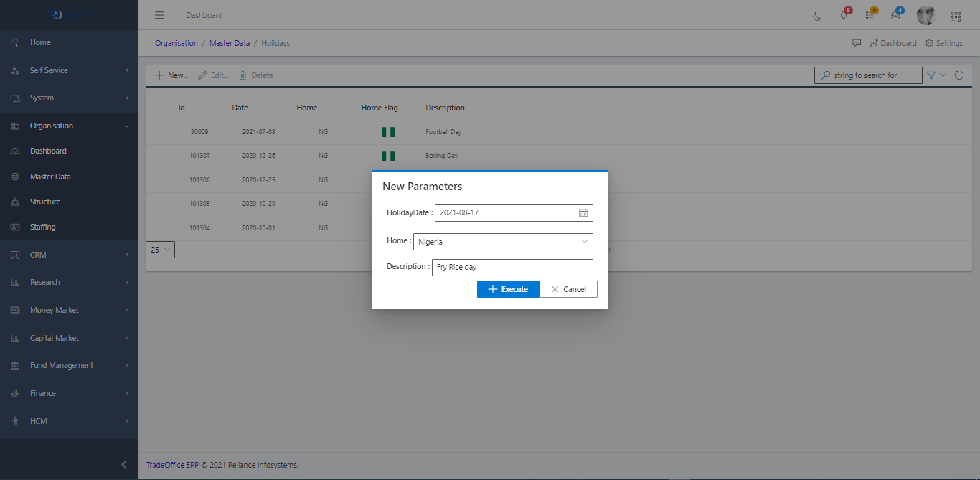
Task: Toggle the hamburger menu icon
Action: (x=160, y=15)
